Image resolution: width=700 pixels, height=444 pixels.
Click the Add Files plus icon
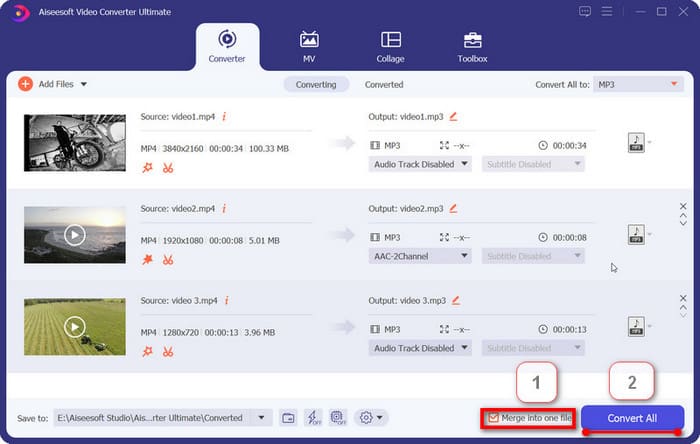pos(25,84)
